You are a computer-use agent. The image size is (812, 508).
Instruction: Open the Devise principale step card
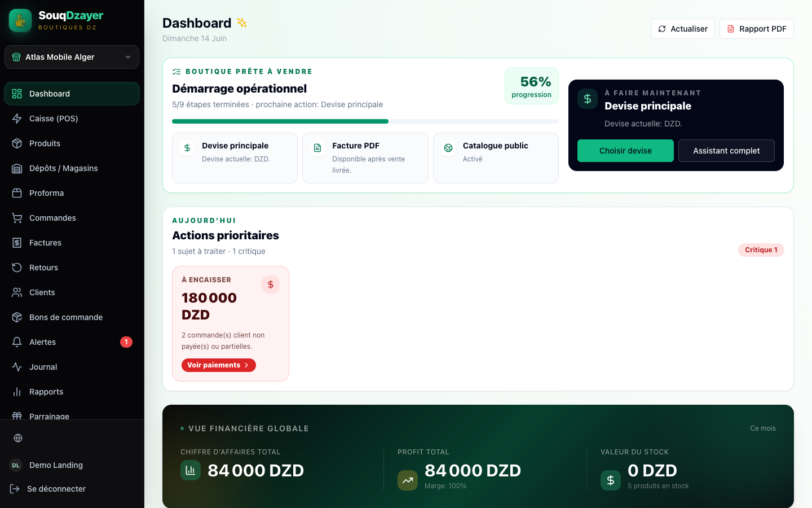[235, 158]
